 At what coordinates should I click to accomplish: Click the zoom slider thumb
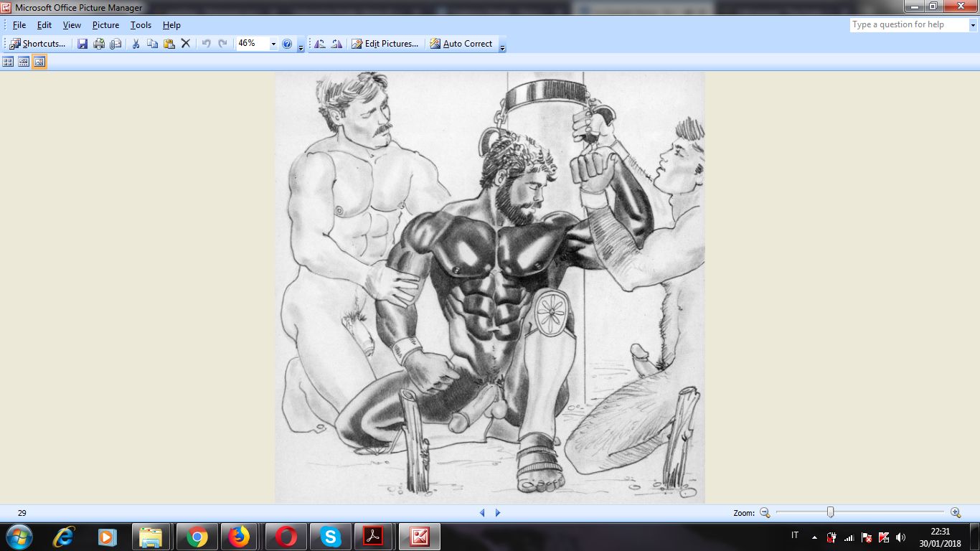pyautogui.click(x=830, y=512)
